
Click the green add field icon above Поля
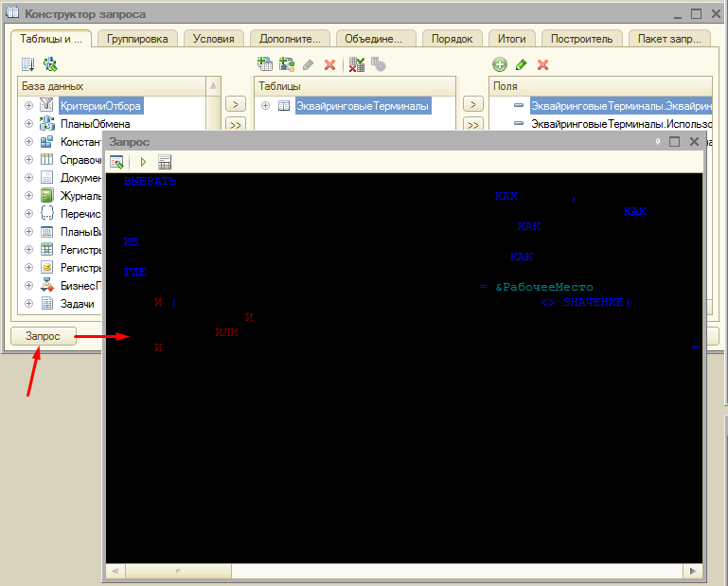[x=500, y=64]
